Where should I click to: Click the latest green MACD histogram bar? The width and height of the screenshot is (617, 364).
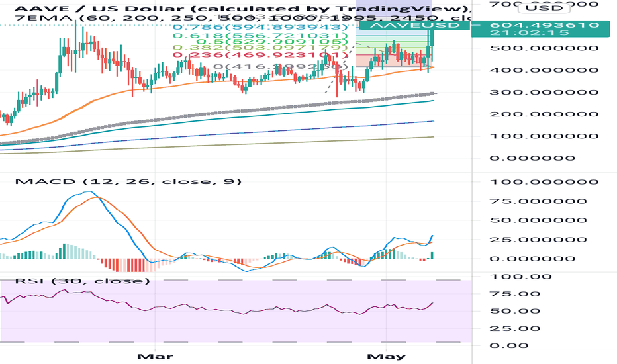(432, 255)
